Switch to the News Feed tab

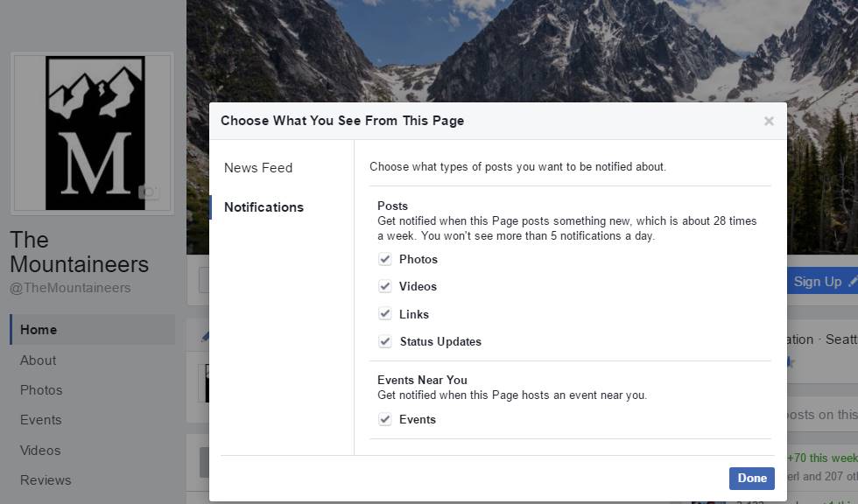coord(258,168)
